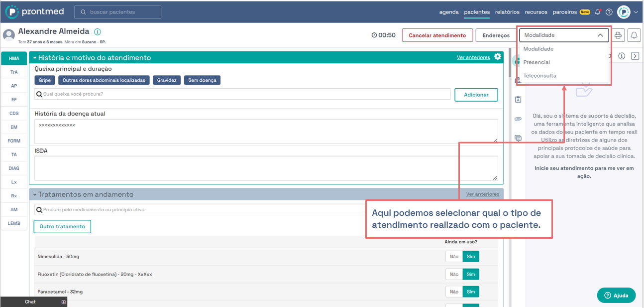
Task: Go to agenda in top navigation
Action: coord(449,12)
